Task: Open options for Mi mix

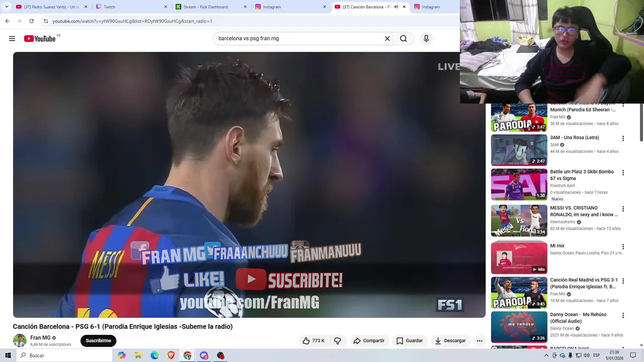Action: [623, 247]
